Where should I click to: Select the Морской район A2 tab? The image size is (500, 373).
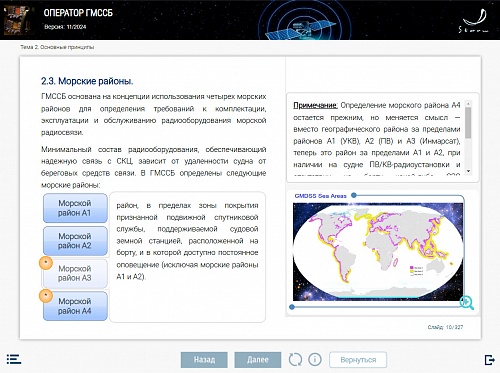(x=75, y=241)
